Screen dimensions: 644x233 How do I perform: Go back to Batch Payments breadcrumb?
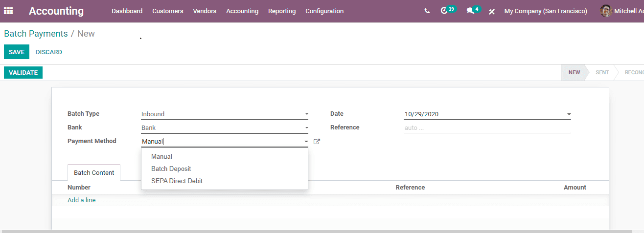coord(36,34)
